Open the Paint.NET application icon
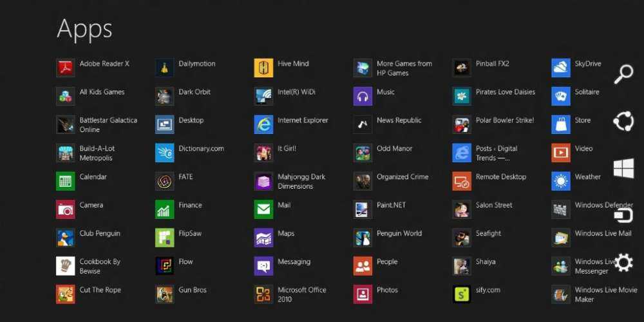The width and height of the screenshot is (644, 322). (x=363, y=209)
